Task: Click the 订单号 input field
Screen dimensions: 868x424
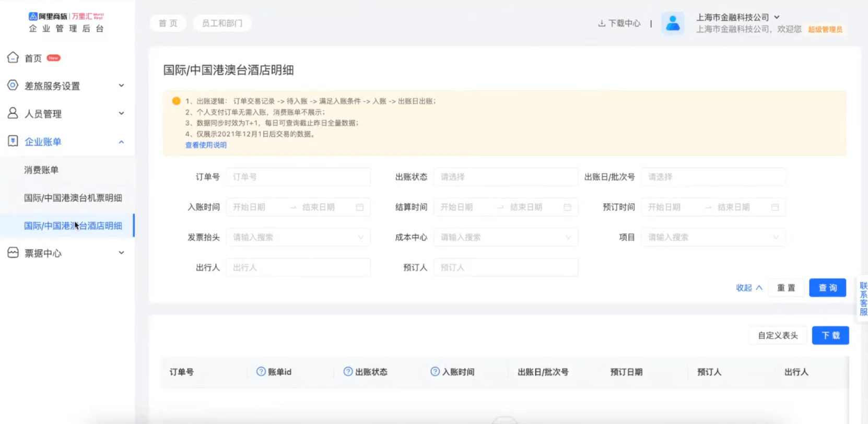Action: coord(298,177)
